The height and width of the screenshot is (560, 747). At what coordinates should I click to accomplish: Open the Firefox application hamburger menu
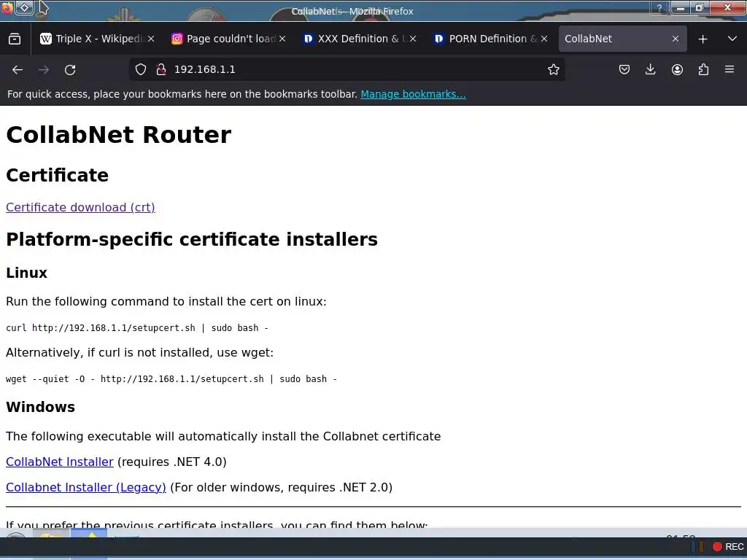pos(729,69)
